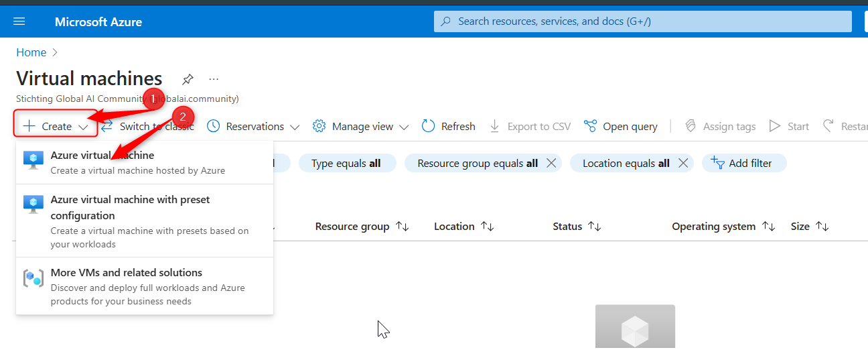This screenshot has width=868, height=356.
Task: Click the Open query graph icon
Action: (x=590, y=126)
